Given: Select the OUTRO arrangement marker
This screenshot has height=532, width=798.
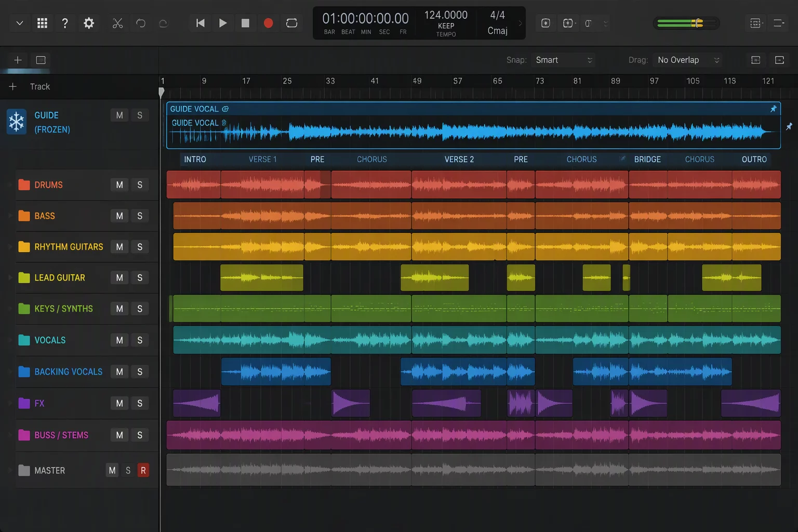Looking at the screenshot, I should point(754,159).
